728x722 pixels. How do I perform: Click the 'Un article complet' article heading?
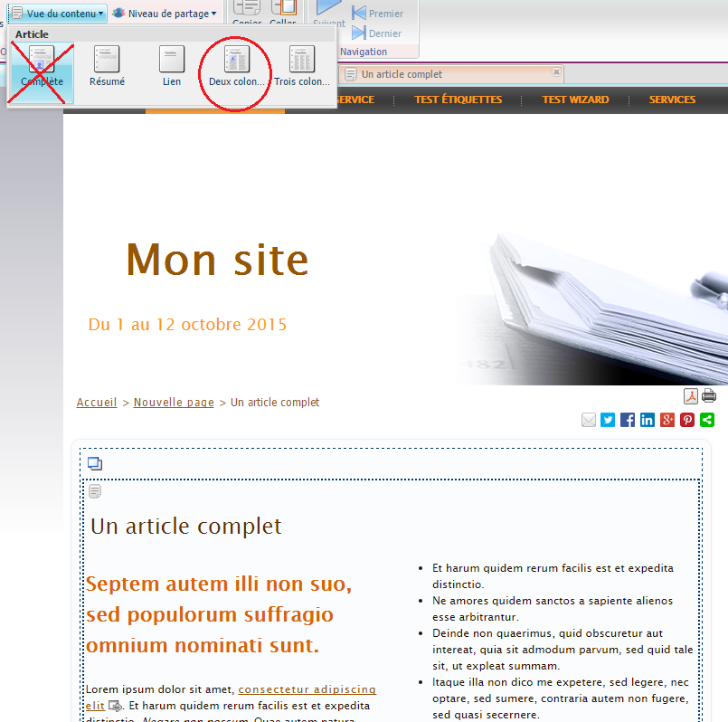(185, 527)
